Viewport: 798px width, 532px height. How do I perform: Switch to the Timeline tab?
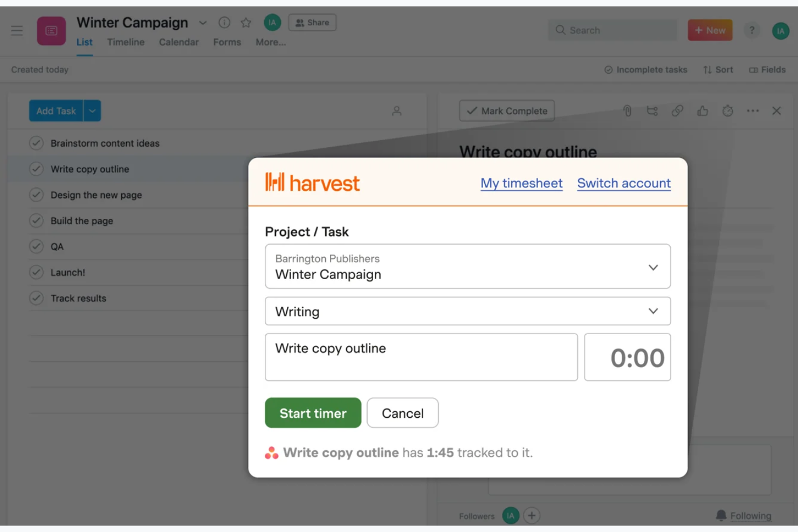point(126,42)
